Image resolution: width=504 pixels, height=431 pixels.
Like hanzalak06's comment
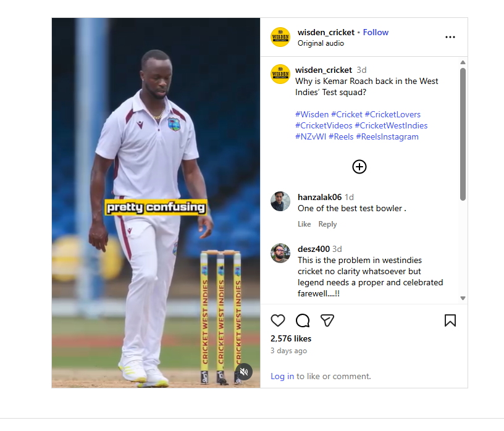pyautogui.click(x=304, y=224)
